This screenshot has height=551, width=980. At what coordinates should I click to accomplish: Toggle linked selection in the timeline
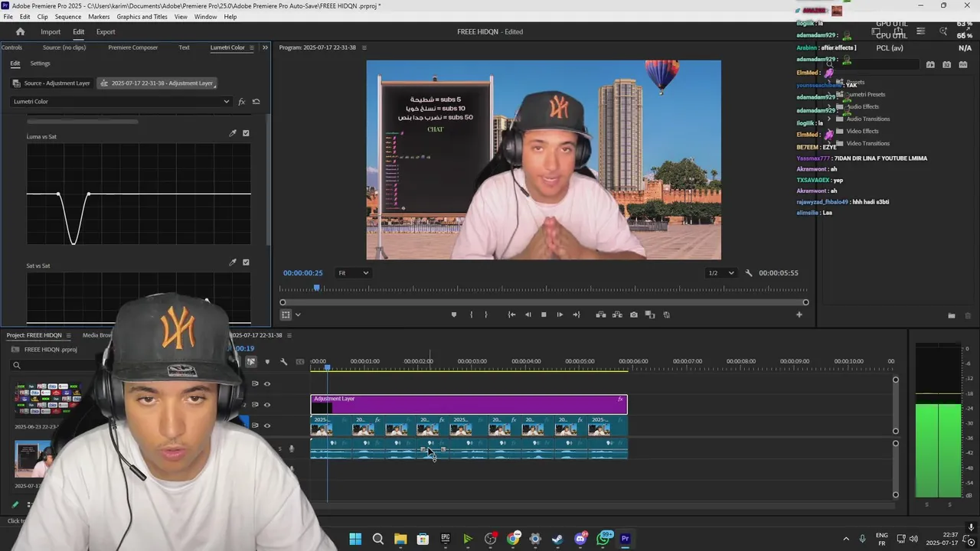click(250, 362)
